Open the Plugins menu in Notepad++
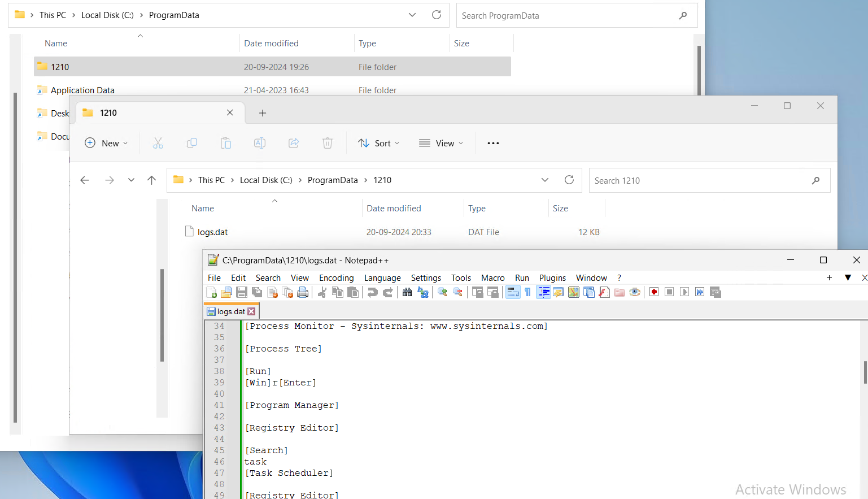Screen dimensions: 868x499 point(552,278)
